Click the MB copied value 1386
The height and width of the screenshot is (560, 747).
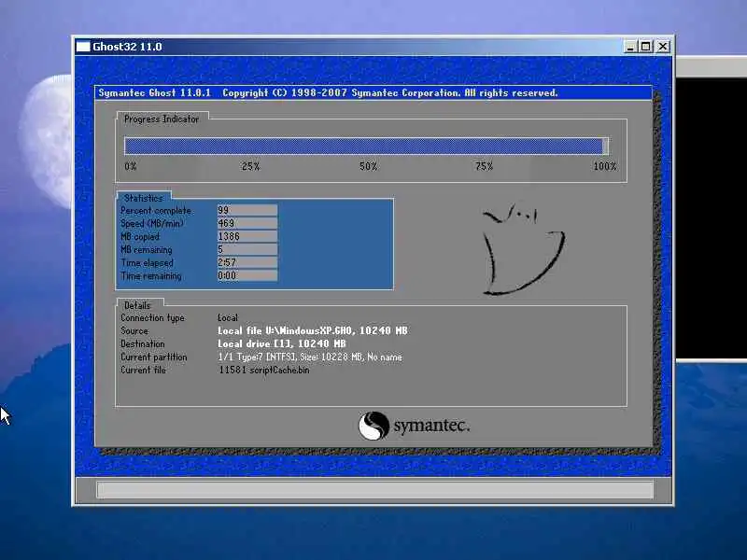pos(247,236)
